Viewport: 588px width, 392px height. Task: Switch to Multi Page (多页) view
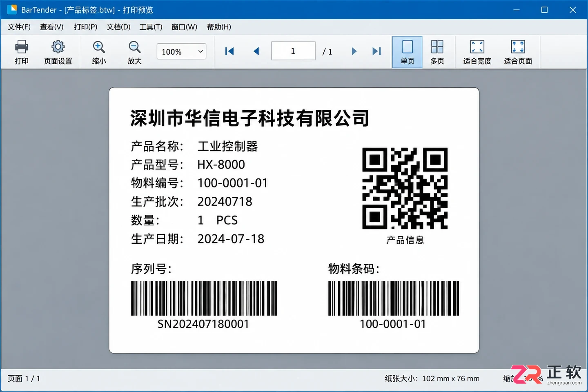pos(437,52)
